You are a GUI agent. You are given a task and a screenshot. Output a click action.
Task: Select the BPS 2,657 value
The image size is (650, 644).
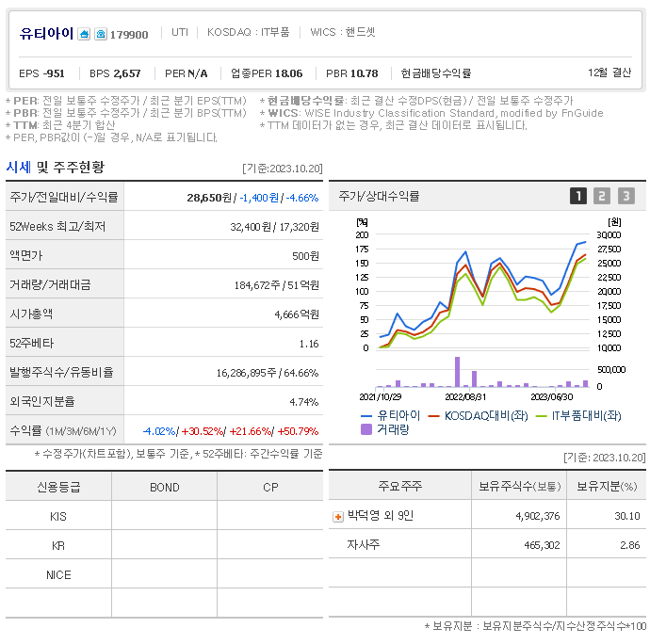point(115,73)
